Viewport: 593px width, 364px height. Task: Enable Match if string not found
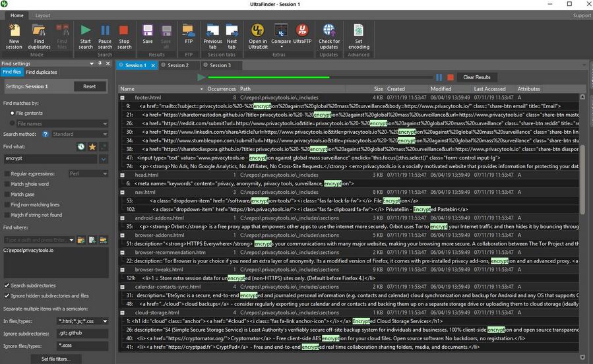[7, 215]
